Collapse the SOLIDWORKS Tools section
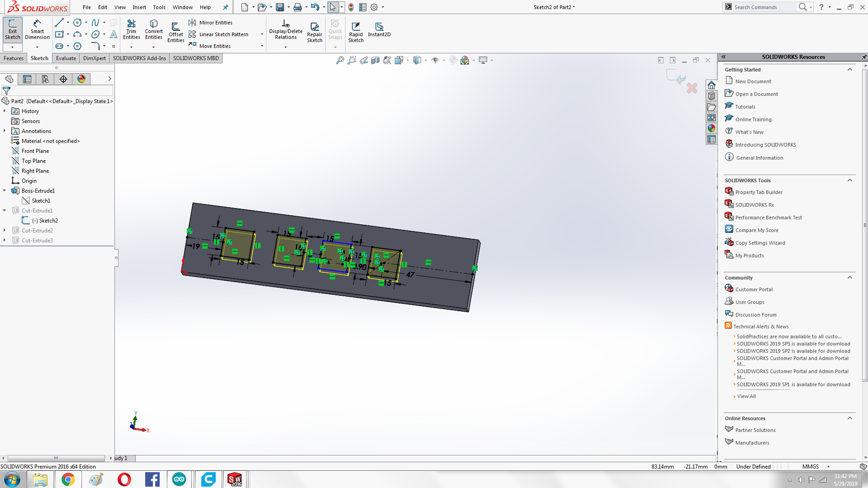Image resolution: width=868 pixels, height=488 pixels. point(849,180)
